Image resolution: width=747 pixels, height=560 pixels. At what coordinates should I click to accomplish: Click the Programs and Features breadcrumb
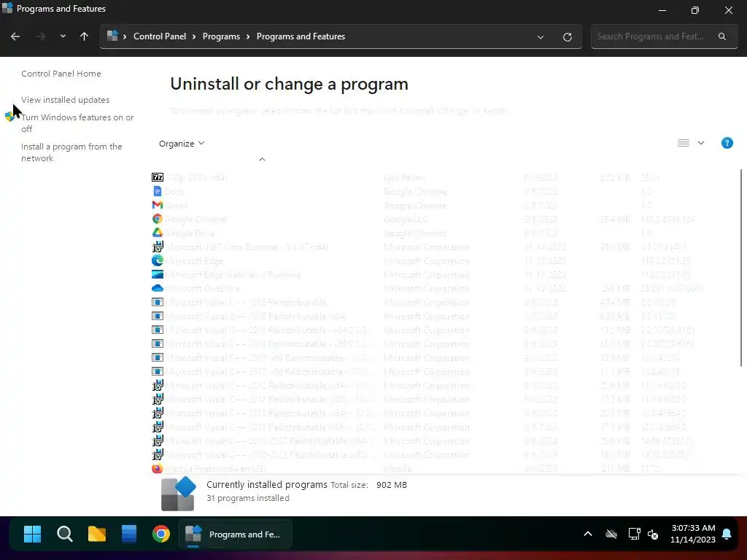click(301, 36)
